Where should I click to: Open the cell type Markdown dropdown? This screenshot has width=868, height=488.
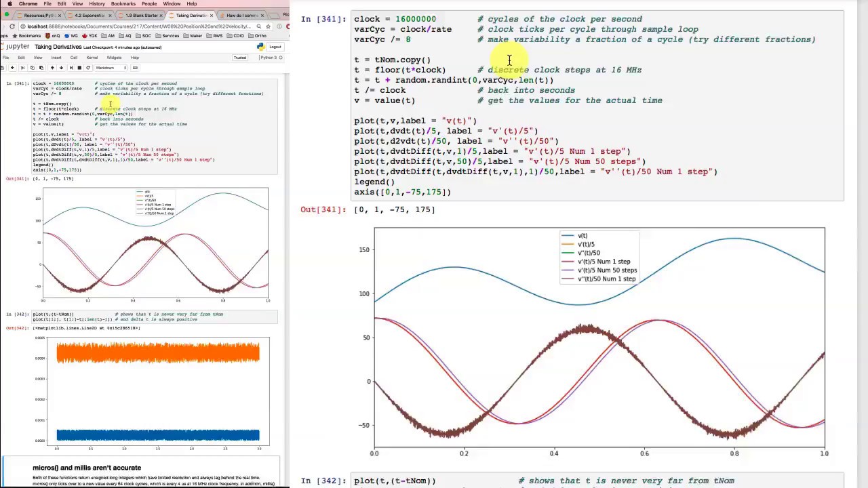111,68
